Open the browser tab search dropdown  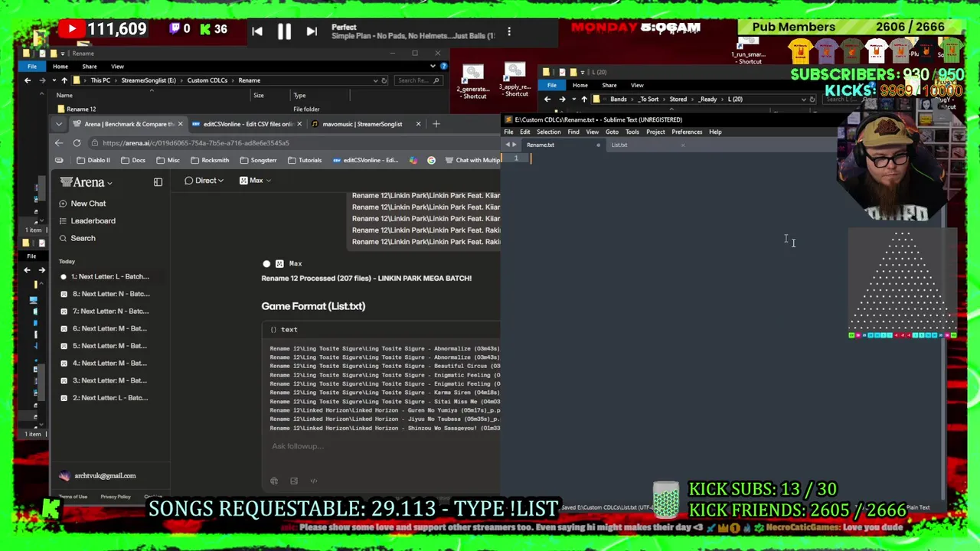[59, 124]
